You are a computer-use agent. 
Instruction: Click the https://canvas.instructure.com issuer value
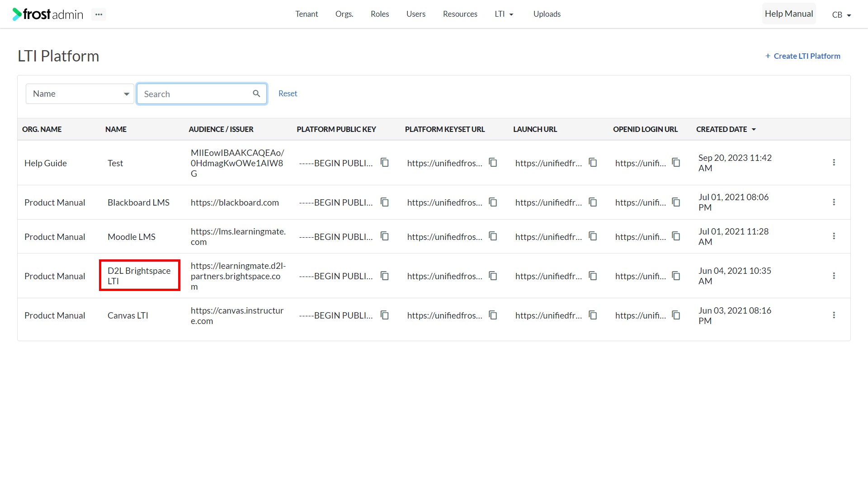(237, 315)
